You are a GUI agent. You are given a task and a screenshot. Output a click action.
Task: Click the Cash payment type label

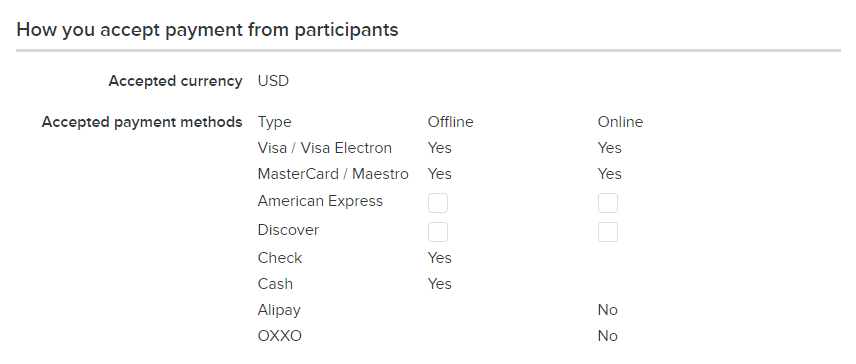click(275, 284)
